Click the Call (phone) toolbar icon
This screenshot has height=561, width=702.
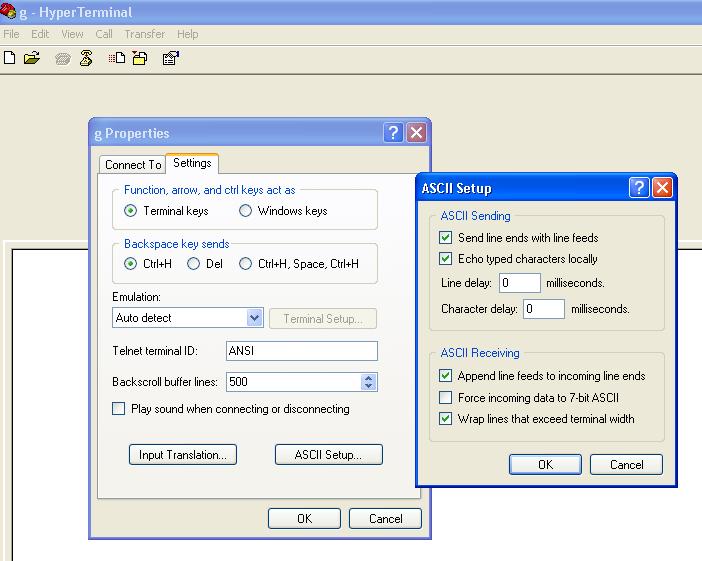(63, 59)
